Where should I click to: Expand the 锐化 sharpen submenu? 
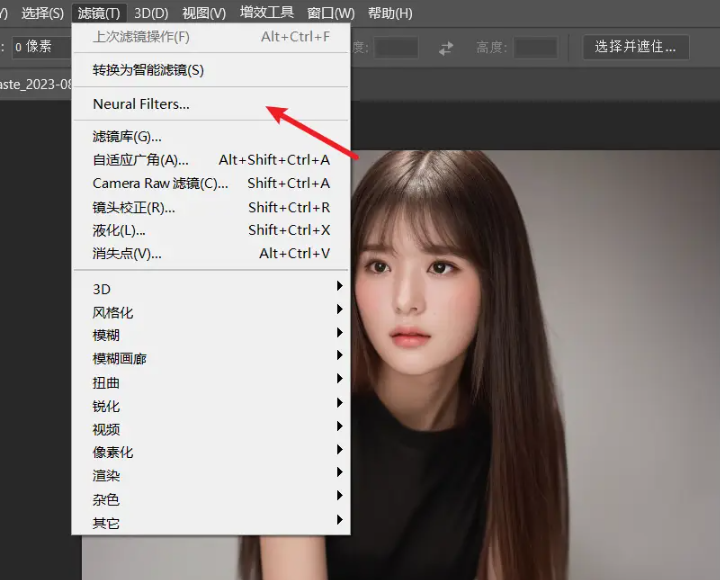[106, 406]
